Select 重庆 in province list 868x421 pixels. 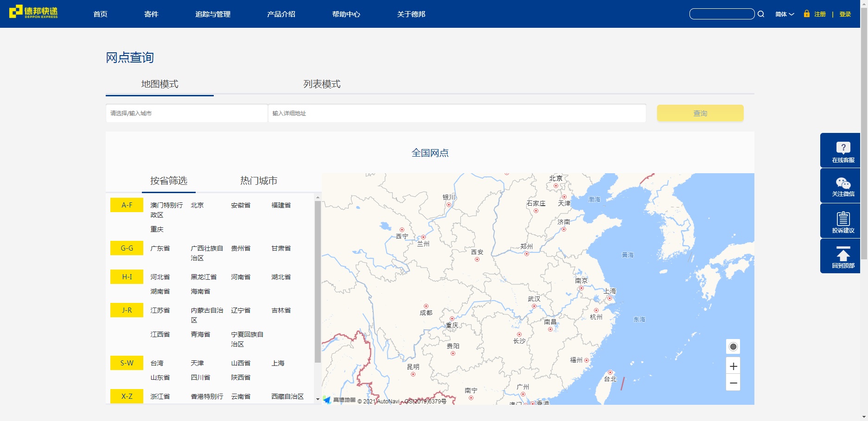click(x=157, y=229)
